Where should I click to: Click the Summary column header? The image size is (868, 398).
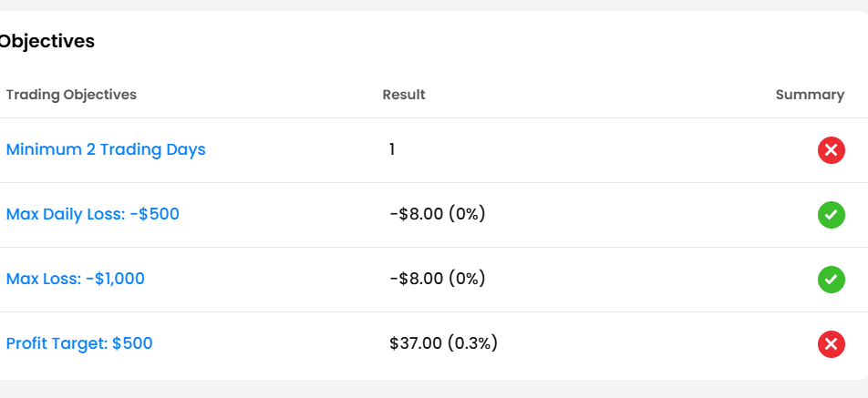tap(810, 95)
